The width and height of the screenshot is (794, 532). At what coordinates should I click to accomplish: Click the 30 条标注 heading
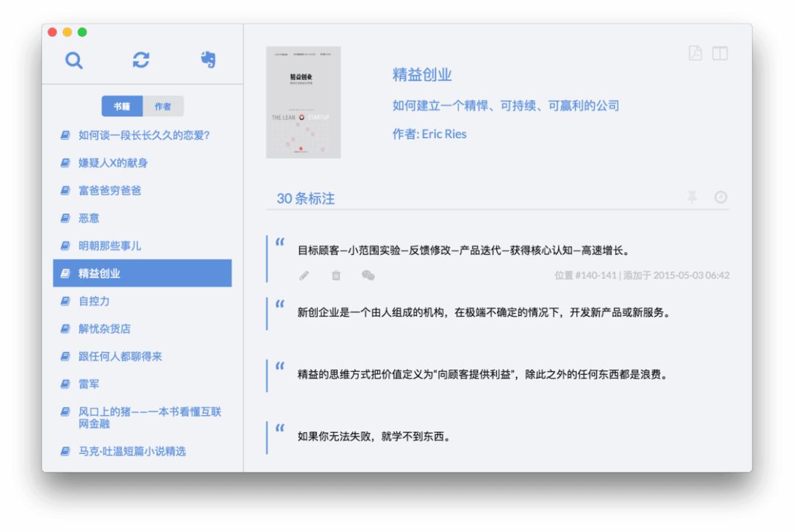pyautogui.click(x=305, y=198)
